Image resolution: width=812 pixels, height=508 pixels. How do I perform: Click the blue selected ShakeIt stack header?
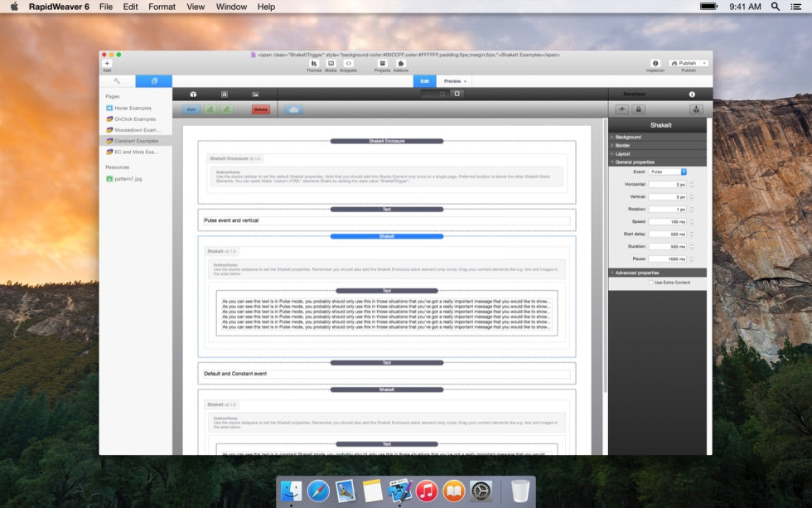point(387,236)
